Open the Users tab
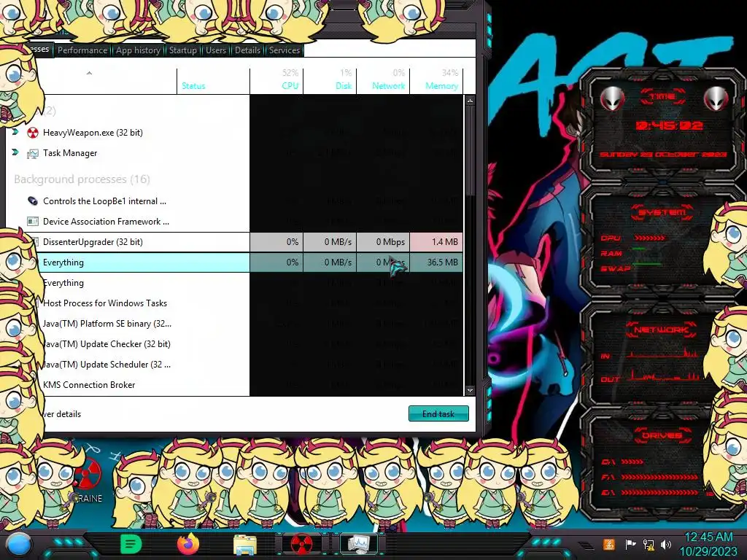This screenshot has height=560, width=747. 216,50
